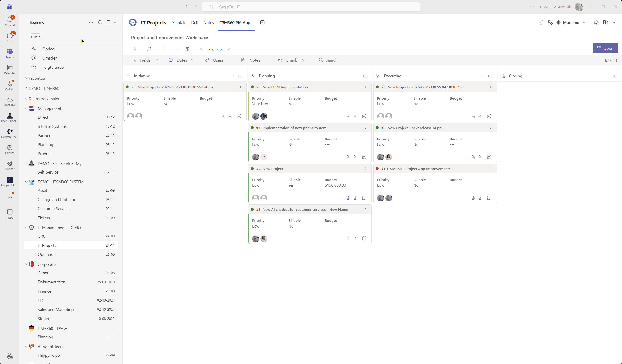Click the red status dot on project #1

(x=377, y=169)
